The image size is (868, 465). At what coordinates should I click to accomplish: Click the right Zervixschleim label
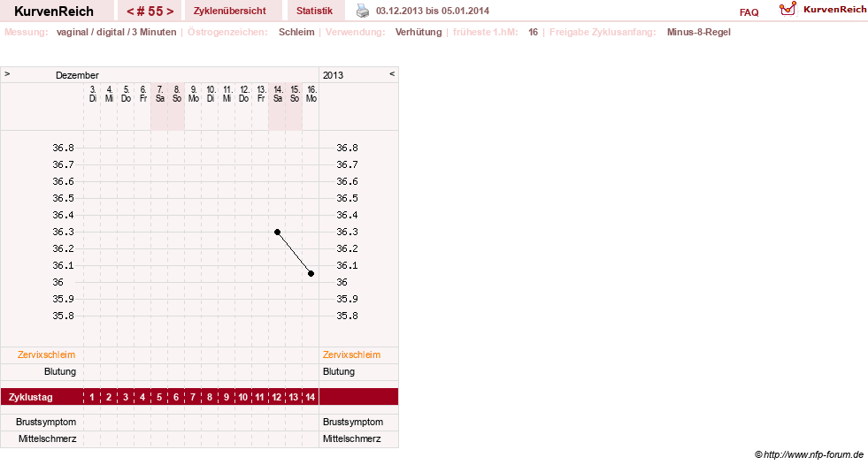click(351, 355)
